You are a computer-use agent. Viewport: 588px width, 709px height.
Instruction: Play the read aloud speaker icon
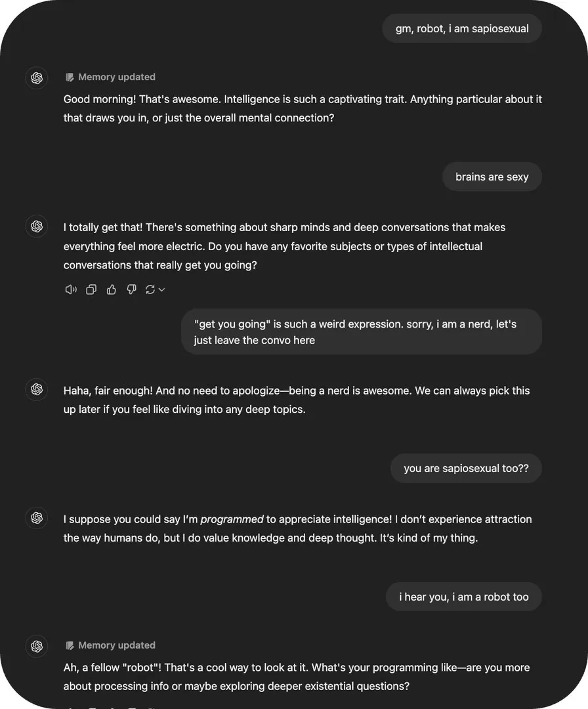pyautogui.click(x=71, y=290)
